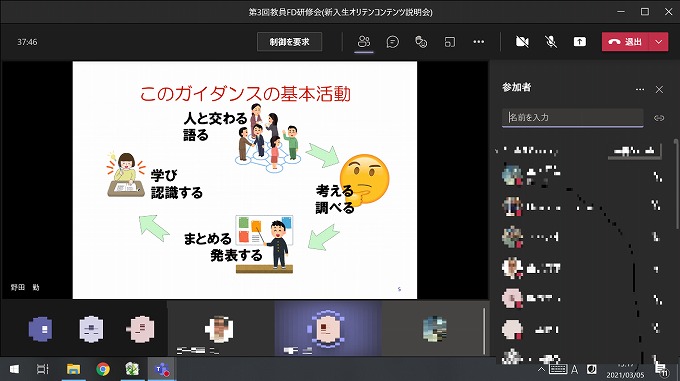Select the highlighted speaking participant tile
This screenshot has height=381, width=680.
coord(328,329)
